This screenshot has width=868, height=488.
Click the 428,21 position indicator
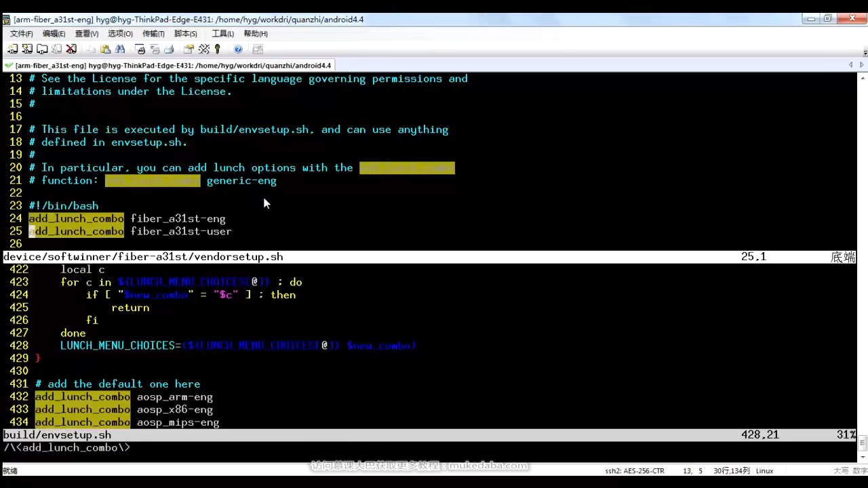[x=759, y=435]
